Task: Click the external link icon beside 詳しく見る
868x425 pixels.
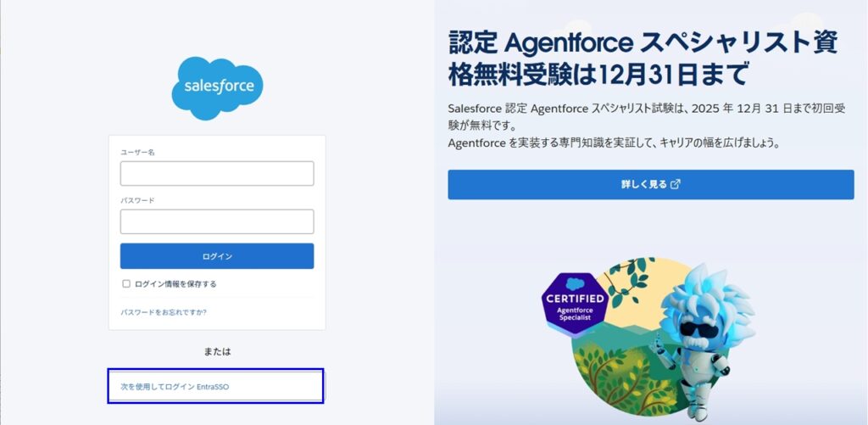Action: [676, 184]
